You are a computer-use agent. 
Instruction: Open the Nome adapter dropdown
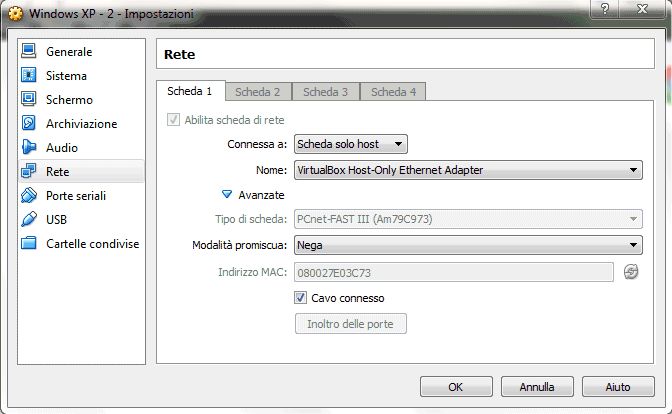pos(468,170)
